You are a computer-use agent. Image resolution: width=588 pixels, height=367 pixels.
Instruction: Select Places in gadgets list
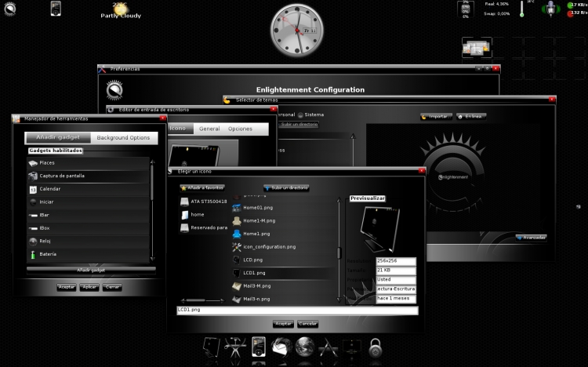click(x=88, y=163)
